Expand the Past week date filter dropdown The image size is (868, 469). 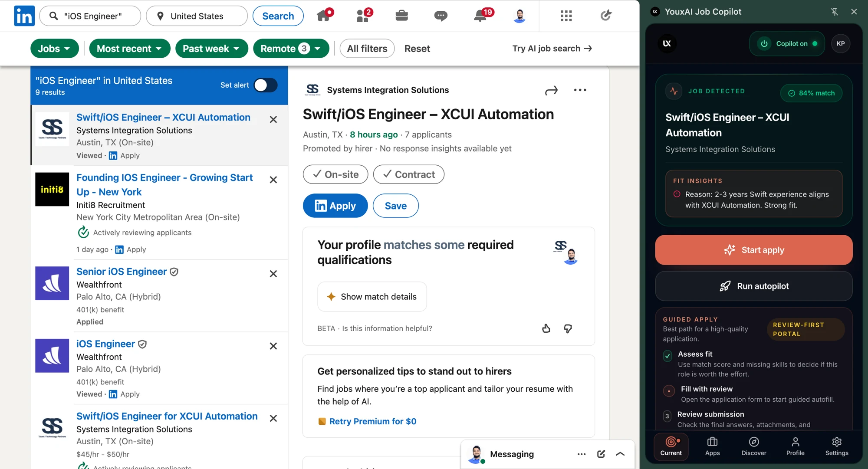coord(211,48)
